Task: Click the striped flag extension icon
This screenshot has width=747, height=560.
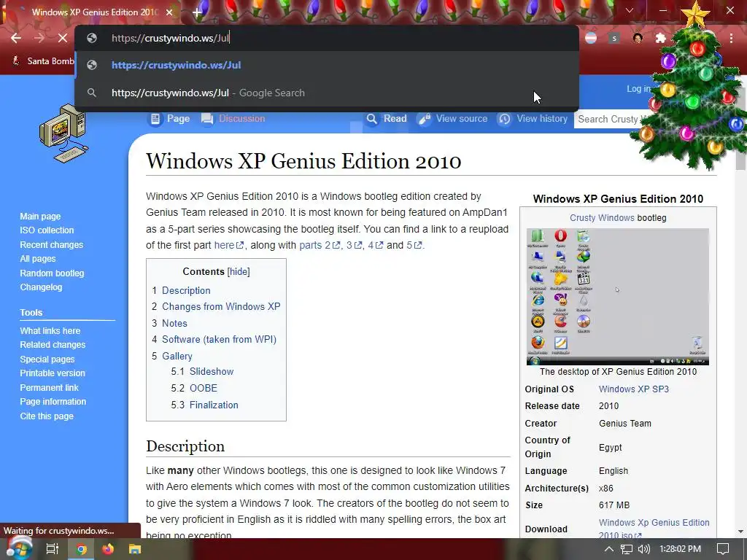Action: click(591, 38)
